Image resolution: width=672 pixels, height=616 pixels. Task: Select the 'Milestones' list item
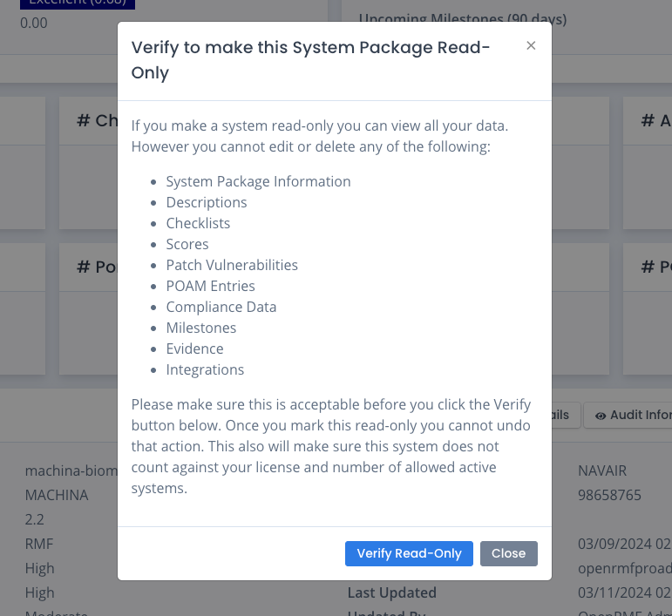pyautogui.click(x=201, y=328)
